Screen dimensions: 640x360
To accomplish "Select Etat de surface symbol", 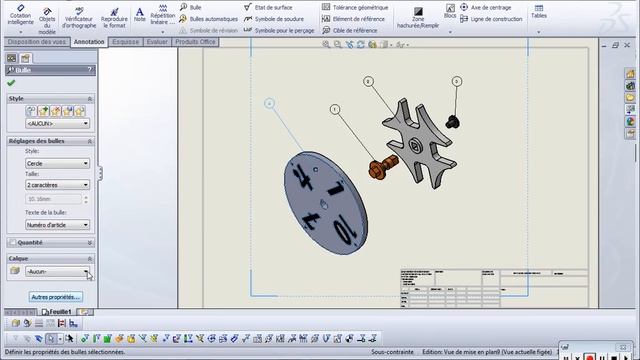I will [x=268, y=7].
